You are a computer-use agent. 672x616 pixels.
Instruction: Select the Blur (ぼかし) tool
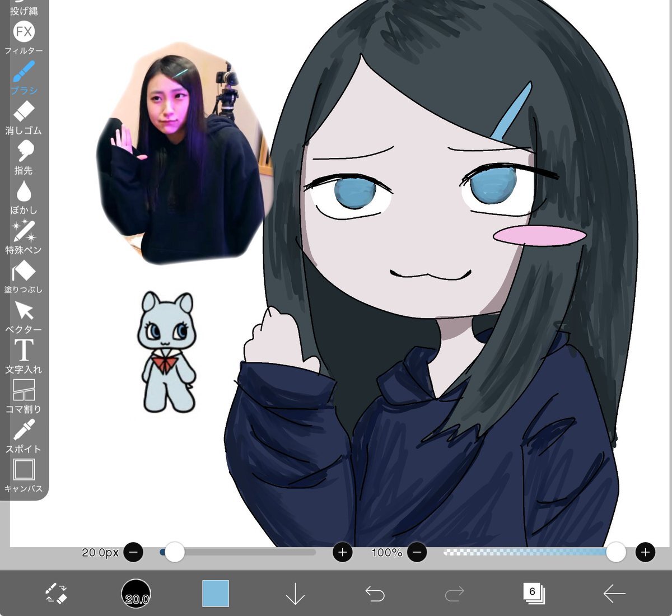(24, 198)
